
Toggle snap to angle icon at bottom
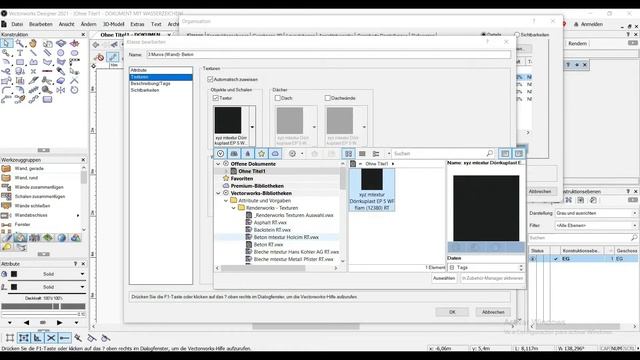(37, 338)
